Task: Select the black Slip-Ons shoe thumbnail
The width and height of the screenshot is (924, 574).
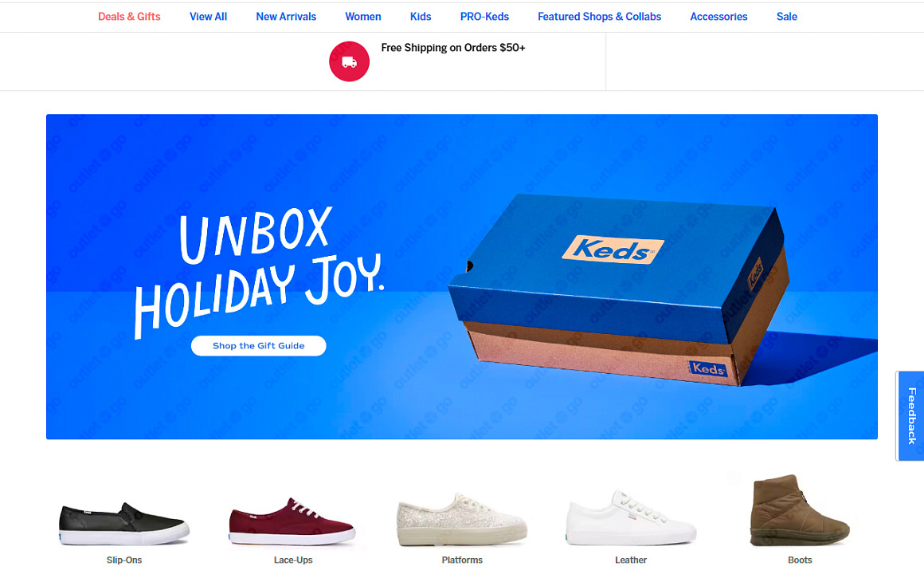Action: (123, 524)
